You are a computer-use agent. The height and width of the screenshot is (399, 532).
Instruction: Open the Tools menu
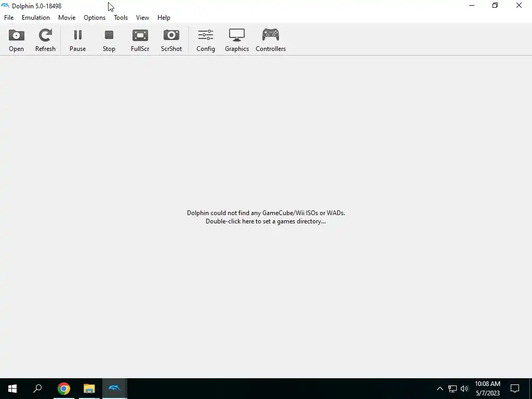pos(121,18)
